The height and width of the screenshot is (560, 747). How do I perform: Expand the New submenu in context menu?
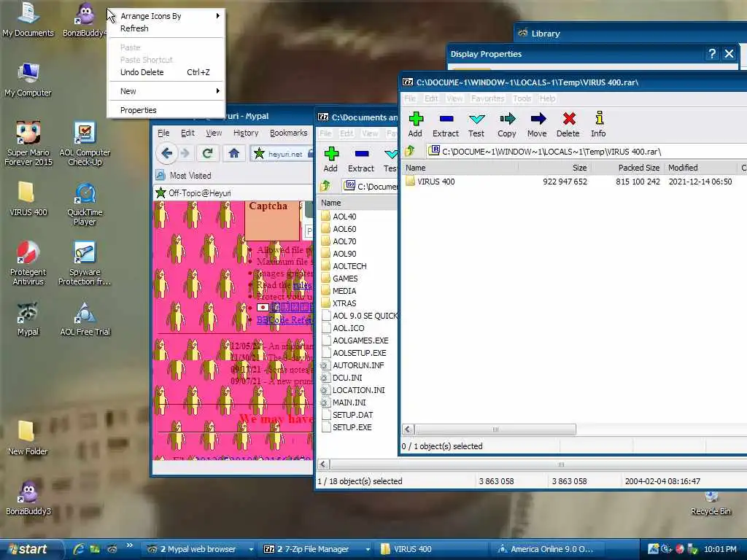coord(166,91)
